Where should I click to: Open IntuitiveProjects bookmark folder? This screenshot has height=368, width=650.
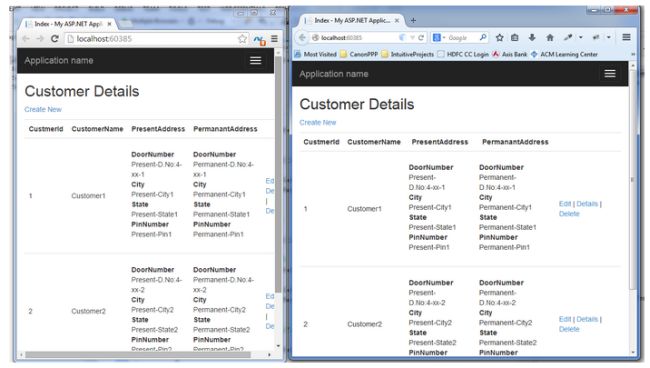tap(408, 54)
